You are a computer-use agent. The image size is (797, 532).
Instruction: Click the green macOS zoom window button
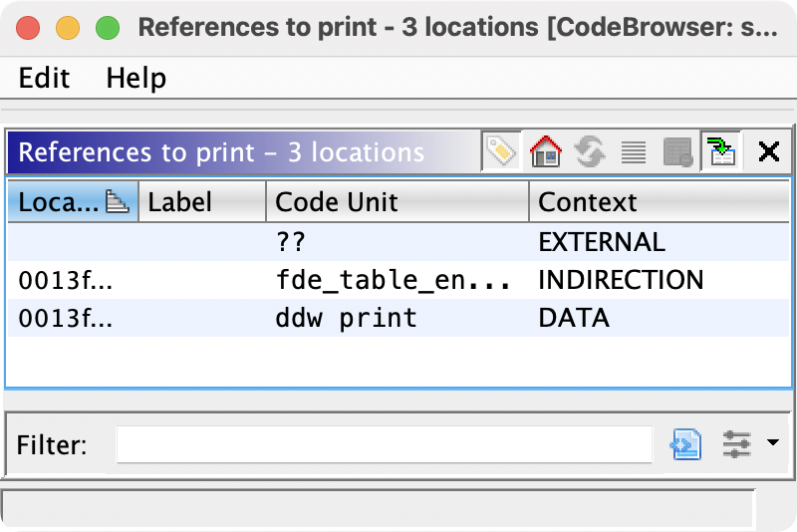pos(108,28)
